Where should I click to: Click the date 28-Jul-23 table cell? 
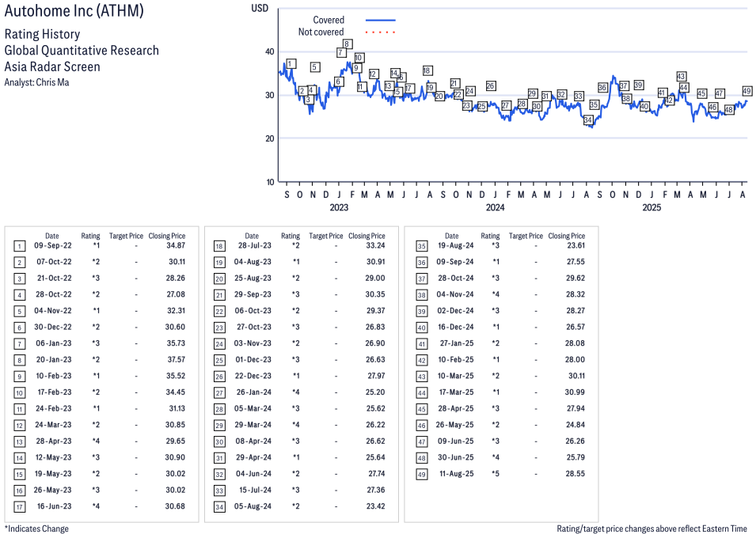coord(255,245)
